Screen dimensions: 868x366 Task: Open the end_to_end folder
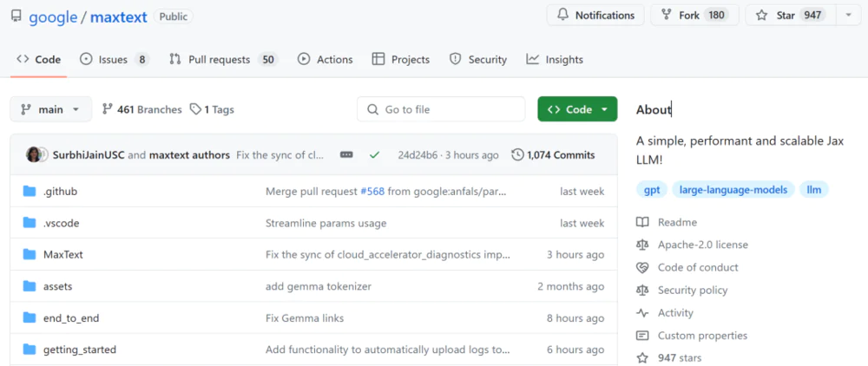pyautogui.click(x=71, y=318)
